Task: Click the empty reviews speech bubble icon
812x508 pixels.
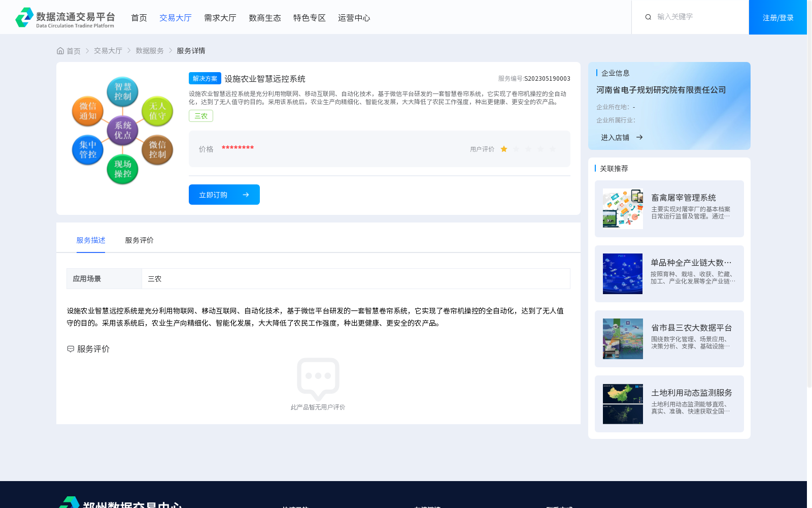Action: [318, 378]
